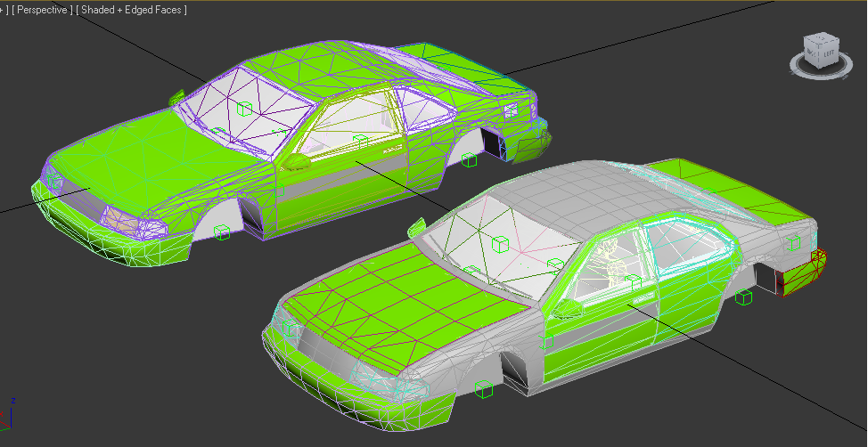Click the ViewCube face beside the LEFT face
The height and width of the screenshot is (447, 868).
[x=810, y=55]
